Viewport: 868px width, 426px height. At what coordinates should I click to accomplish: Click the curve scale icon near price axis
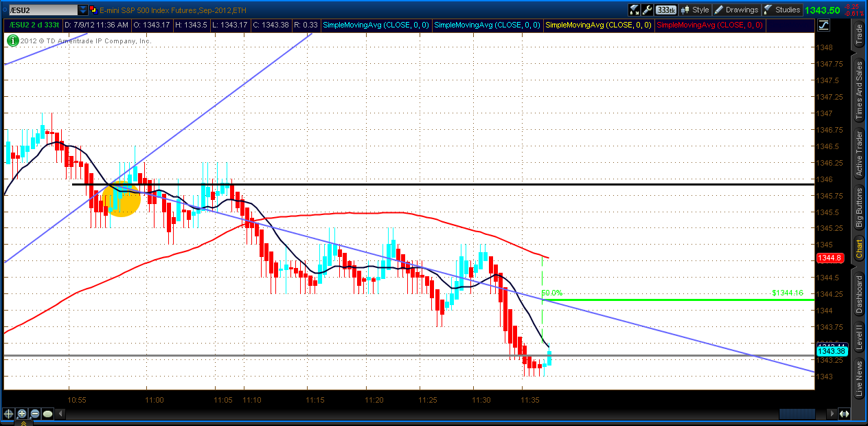pos(823,25)
